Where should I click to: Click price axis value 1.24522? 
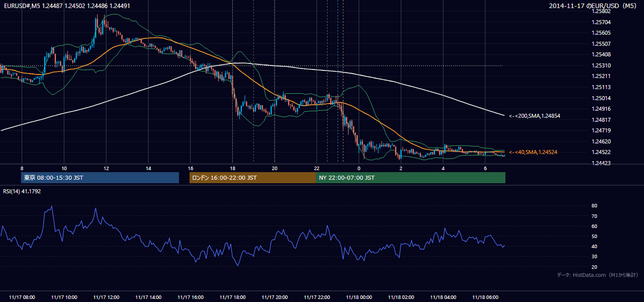602,153
